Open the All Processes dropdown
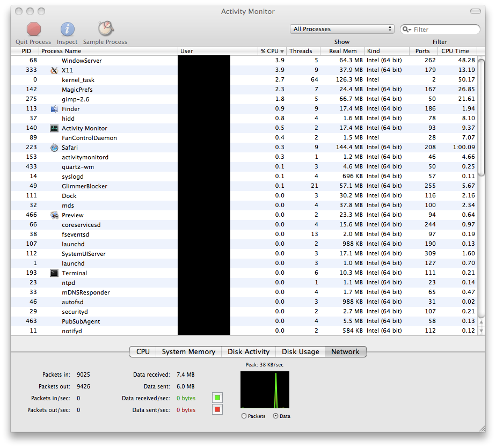 click(342, 29)
